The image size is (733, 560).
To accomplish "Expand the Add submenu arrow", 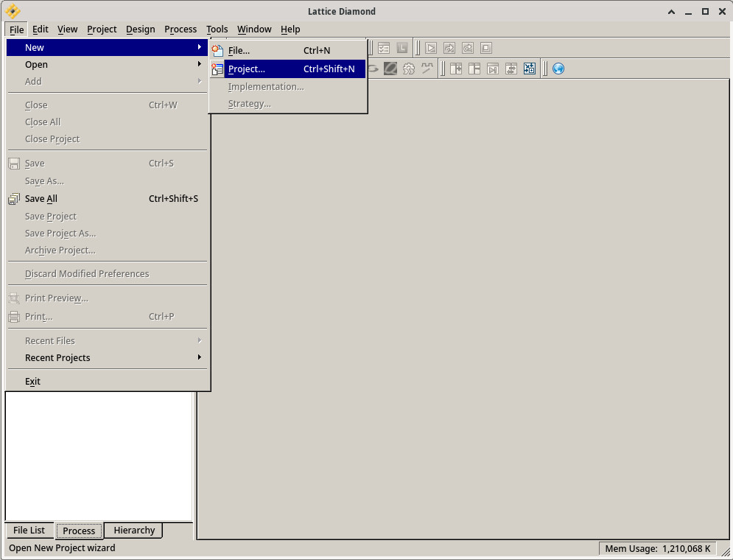I will click(x=200, y=81).
